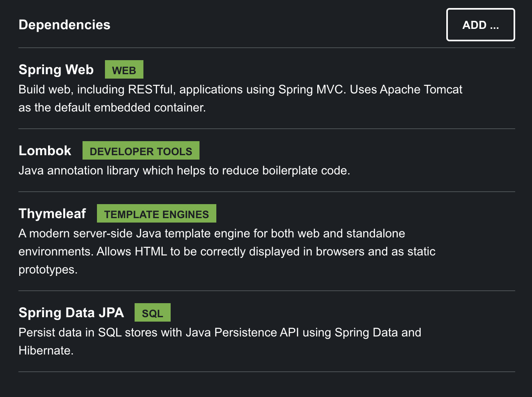This screenshot has width=532, height=397.
Task: Select the Spring Data JPA title
Action: pos(71,313)
